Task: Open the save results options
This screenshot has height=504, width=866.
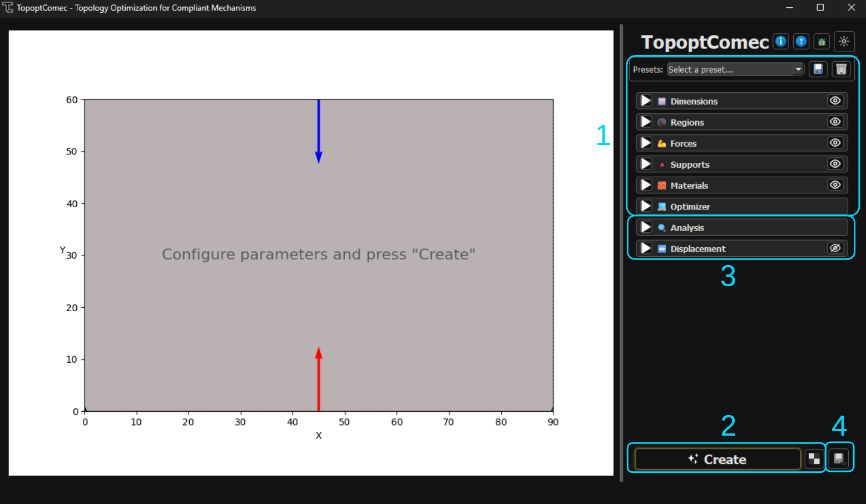Action: pos(840,457)
